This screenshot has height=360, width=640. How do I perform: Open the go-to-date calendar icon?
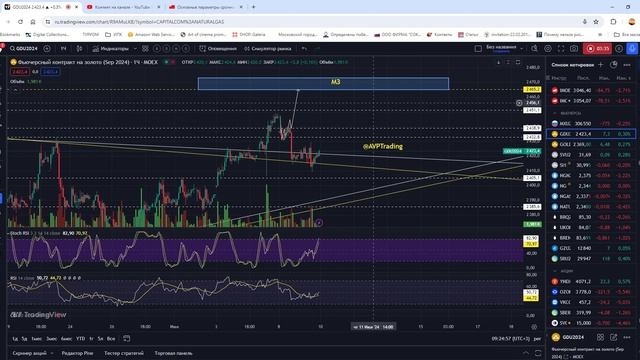(x=127, y=338)
